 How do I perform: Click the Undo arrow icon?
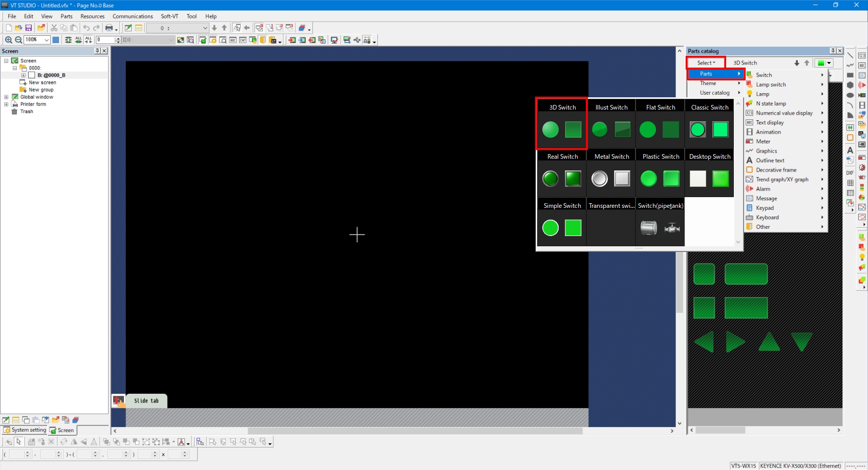point(86,28)
